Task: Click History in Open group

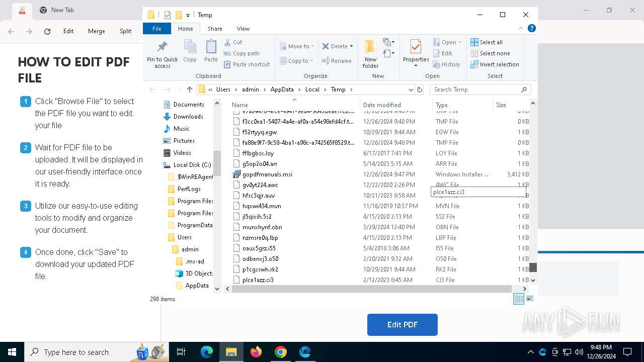Action: pos(446,64)
